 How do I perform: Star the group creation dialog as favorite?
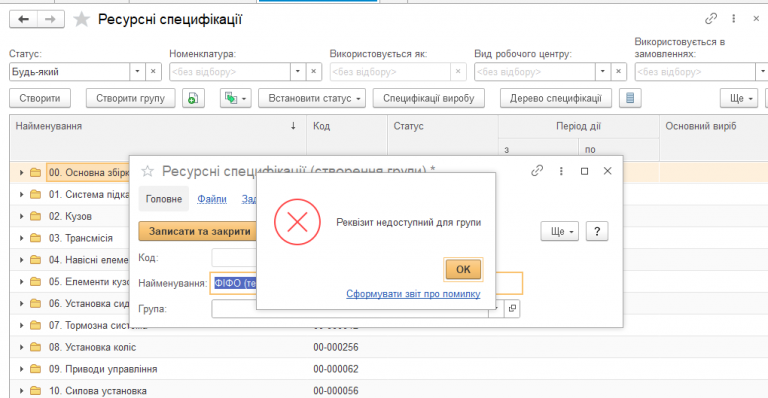pos(147,171)
